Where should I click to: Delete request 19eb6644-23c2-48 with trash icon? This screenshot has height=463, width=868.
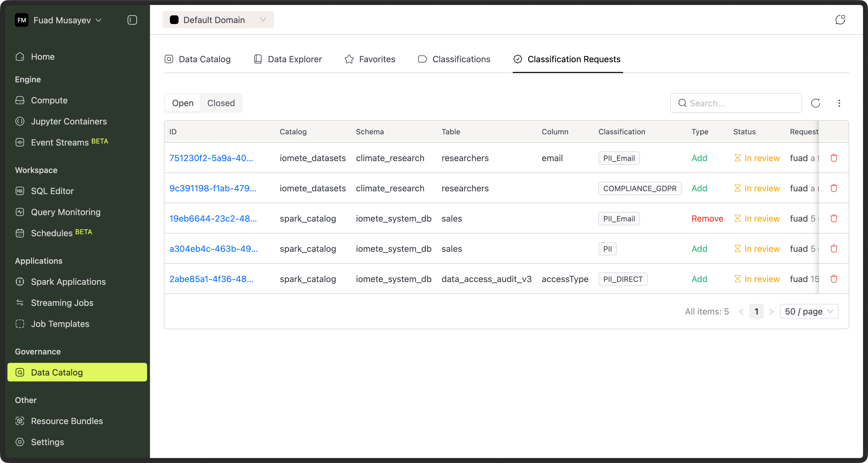point(834,219)
